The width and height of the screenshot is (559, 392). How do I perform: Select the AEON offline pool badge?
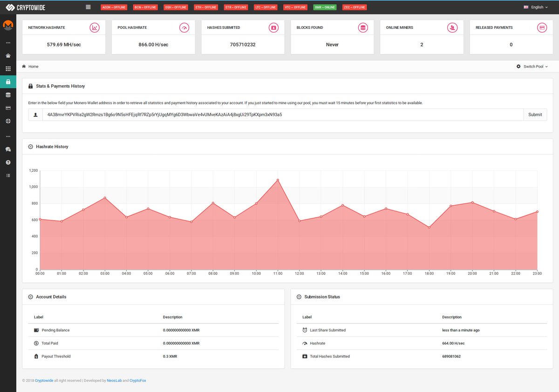point(114,7)
